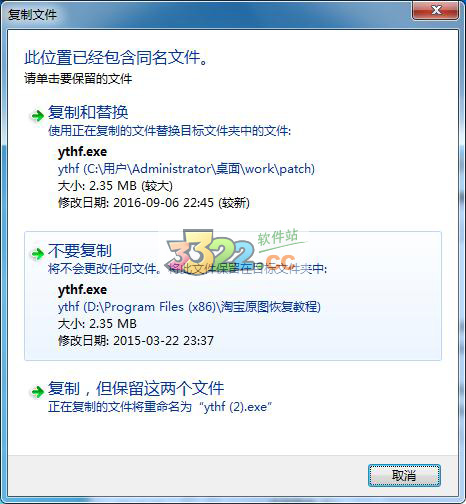The width and height of the screenshot is (466, 504).
Task: Click the 2015-03-22 23:37 modified date line
Action: (136, 341)
